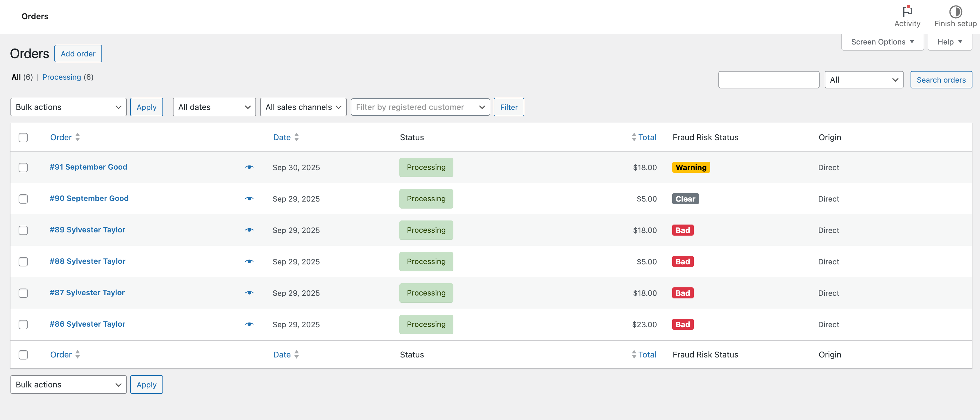Sort by Order using header arrows

[77, 138]
